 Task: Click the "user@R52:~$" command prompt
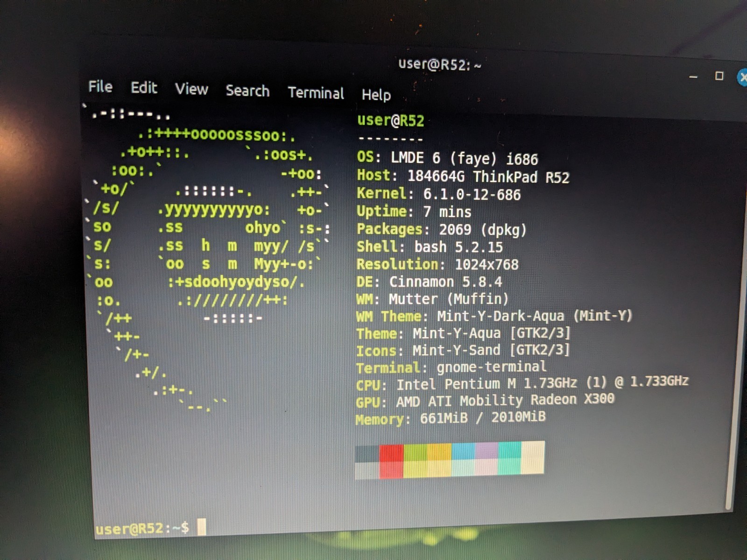[x=142, y=528]
